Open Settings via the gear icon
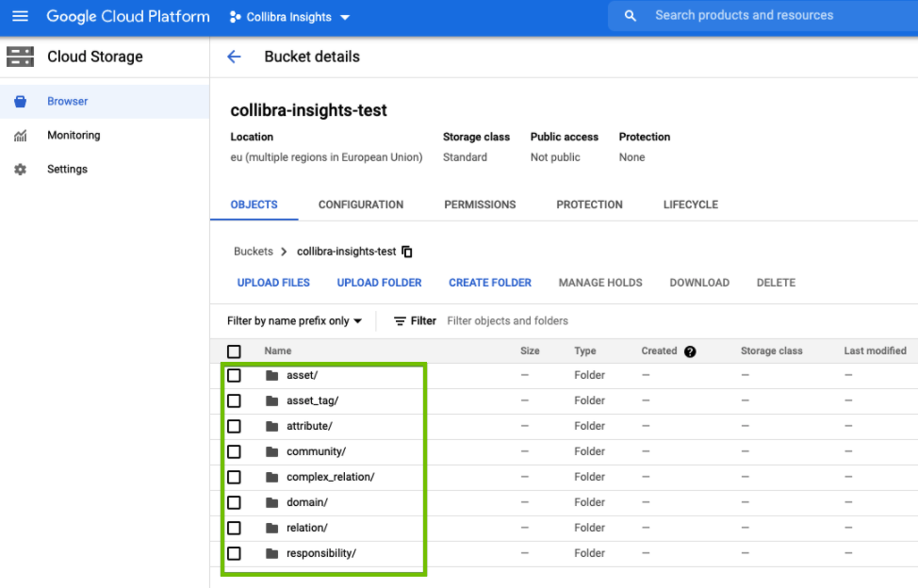Image resolution: width=918 pixels, height=588 pixels. [20, 170]
